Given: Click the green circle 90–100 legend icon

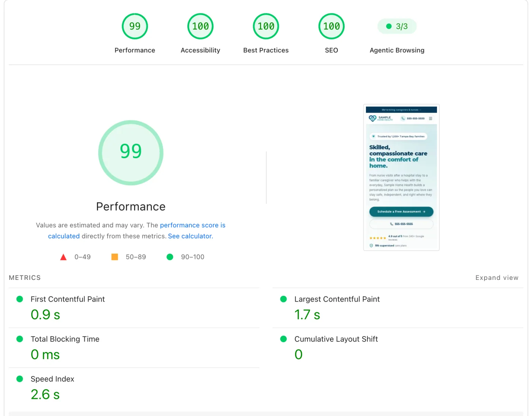Looking at the screenshot, I should [x=170, y=257].
